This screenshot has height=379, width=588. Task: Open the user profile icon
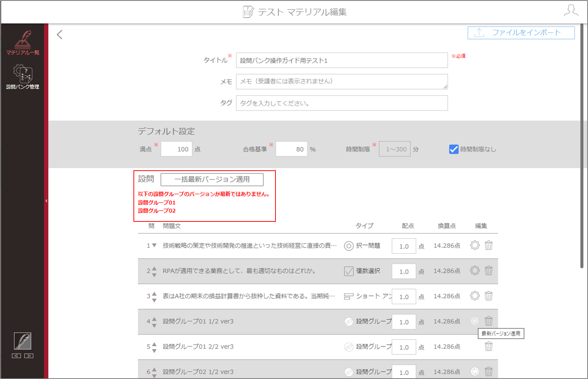(571, 10)
